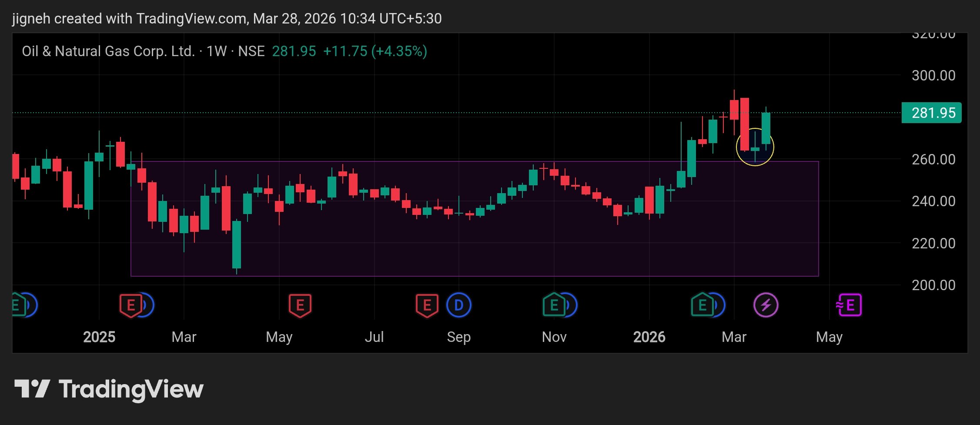Click the purple lightning bolt event marker
980x425 pixels.
click(x=766, y=305)
